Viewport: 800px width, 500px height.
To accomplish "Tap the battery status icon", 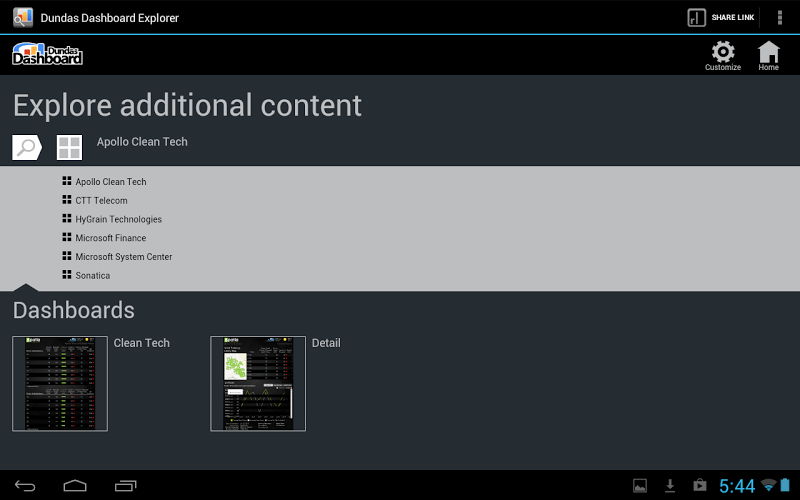I will coord(785,485).
